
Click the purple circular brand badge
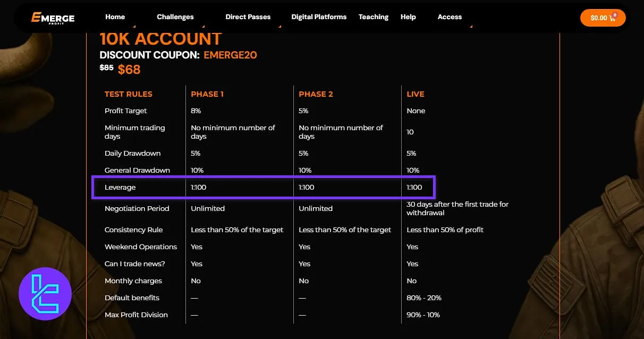tap(45, 293)
